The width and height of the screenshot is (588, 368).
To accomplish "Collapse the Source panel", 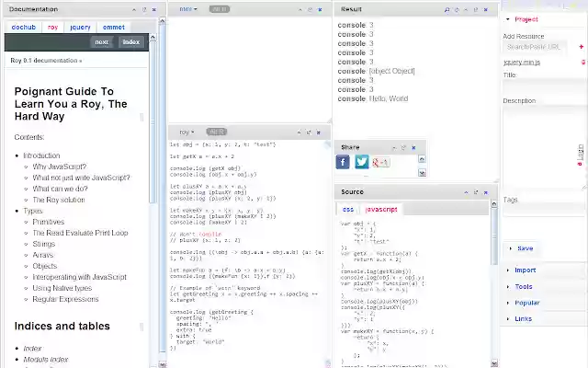I will 466,192.
